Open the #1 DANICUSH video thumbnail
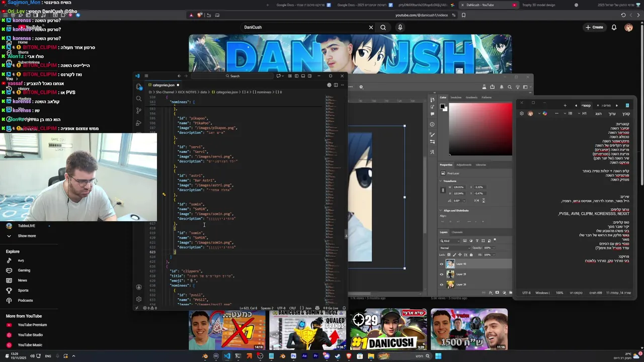 (x=388, y=329)
